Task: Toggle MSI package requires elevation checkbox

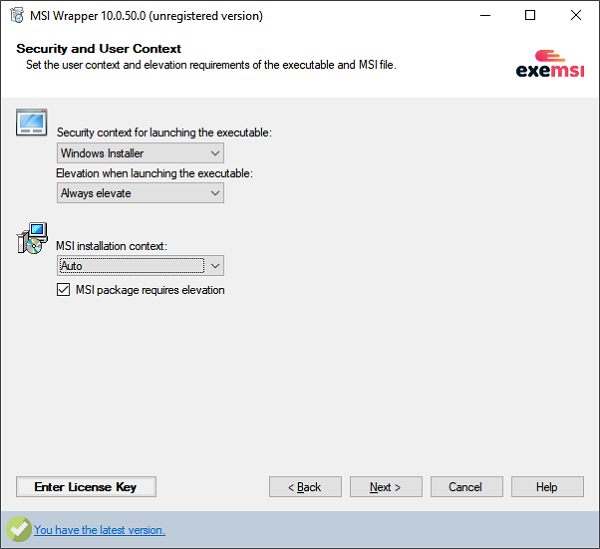Action: click(x=65, y=290)
